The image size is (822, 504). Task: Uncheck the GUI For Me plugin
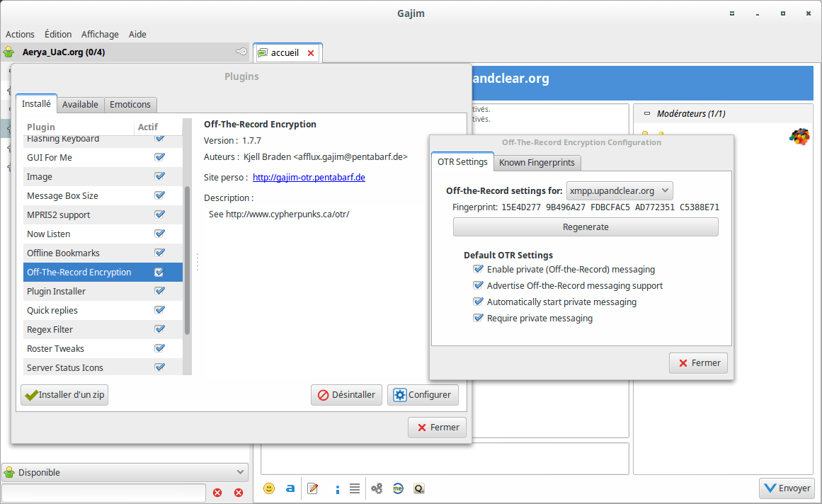[160, 157]
